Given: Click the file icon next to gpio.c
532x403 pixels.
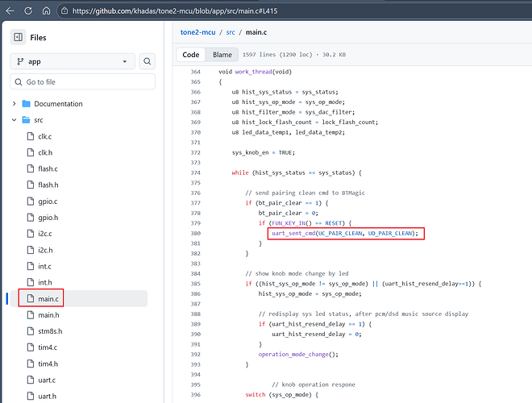Looking at the screenshot, I should point(32,201).
